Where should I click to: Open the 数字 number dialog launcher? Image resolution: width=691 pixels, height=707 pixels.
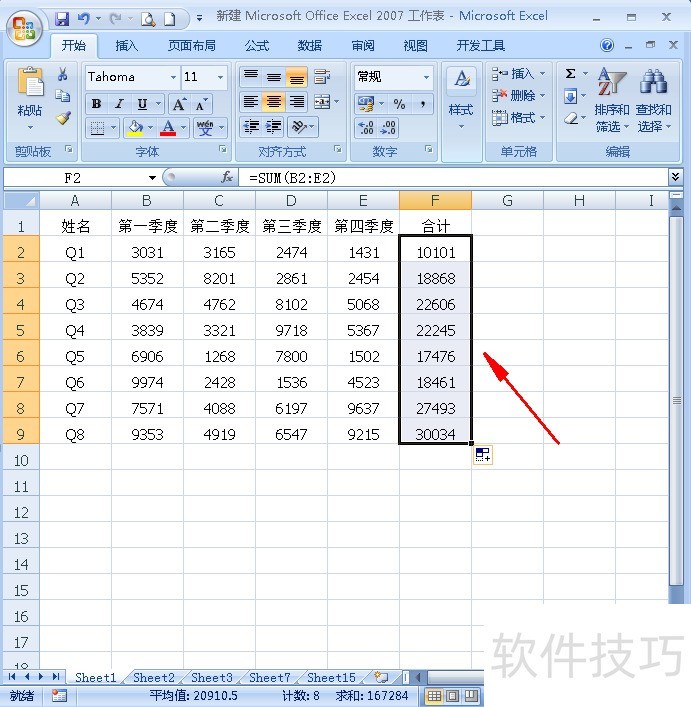[429, 149]
